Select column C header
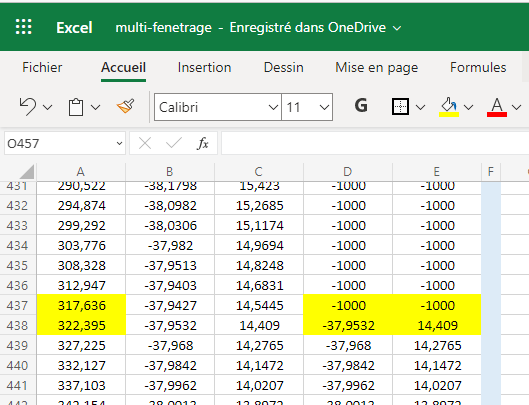The width and height of the screenshot is (529, 405). 259,172
